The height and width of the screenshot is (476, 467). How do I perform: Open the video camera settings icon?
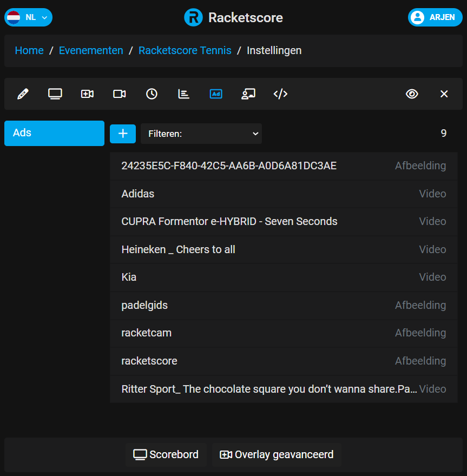pyautogui.click(x=120, y=94)
